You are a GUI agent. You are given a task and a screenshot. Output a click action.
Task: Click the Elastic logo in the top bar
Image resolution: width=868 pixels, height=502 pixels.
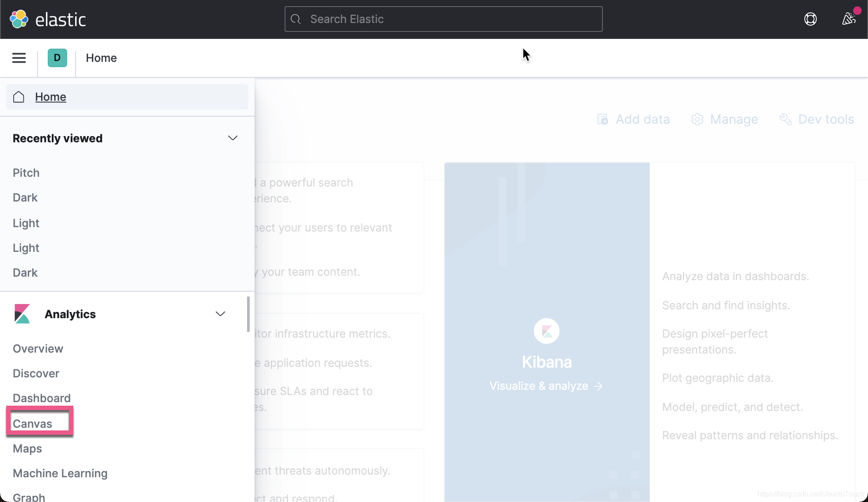(49, 19)
